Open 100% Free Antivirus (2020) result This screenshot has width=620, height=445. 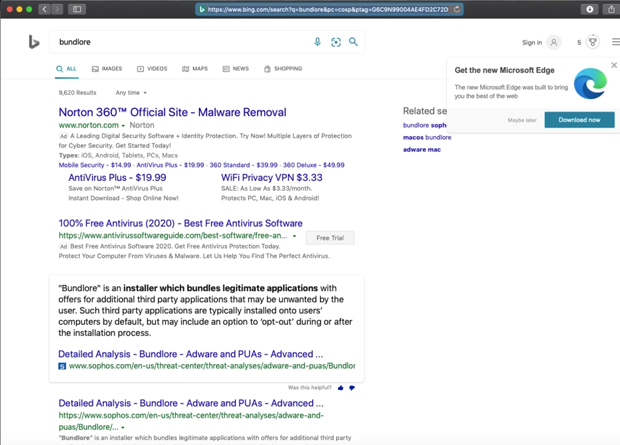click(180, 223)
